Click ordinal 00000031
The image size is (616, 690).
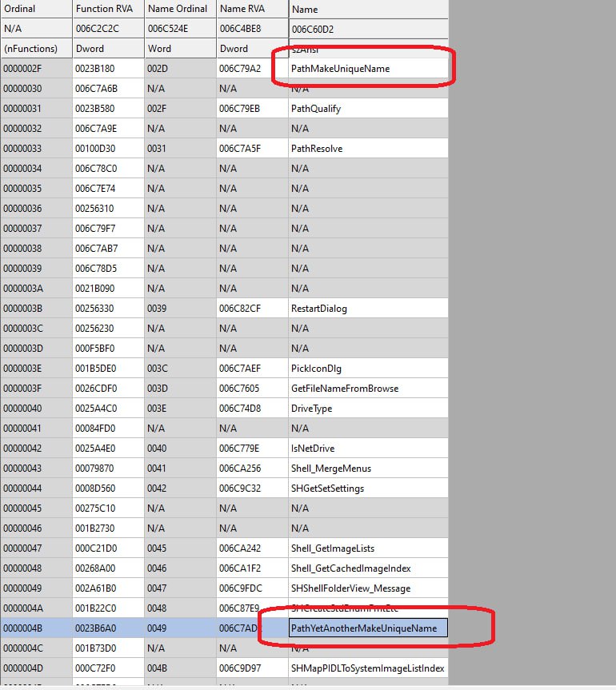[x=36, y=109]
